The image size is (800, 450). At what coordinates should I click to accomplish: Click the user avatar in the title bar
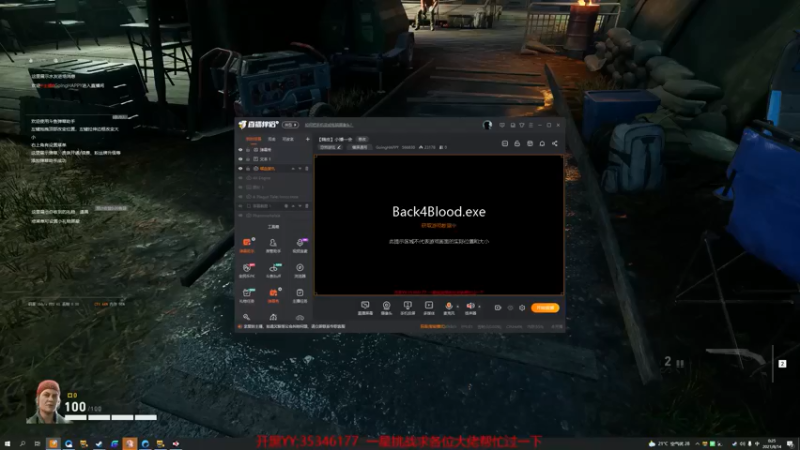(487, 125)
